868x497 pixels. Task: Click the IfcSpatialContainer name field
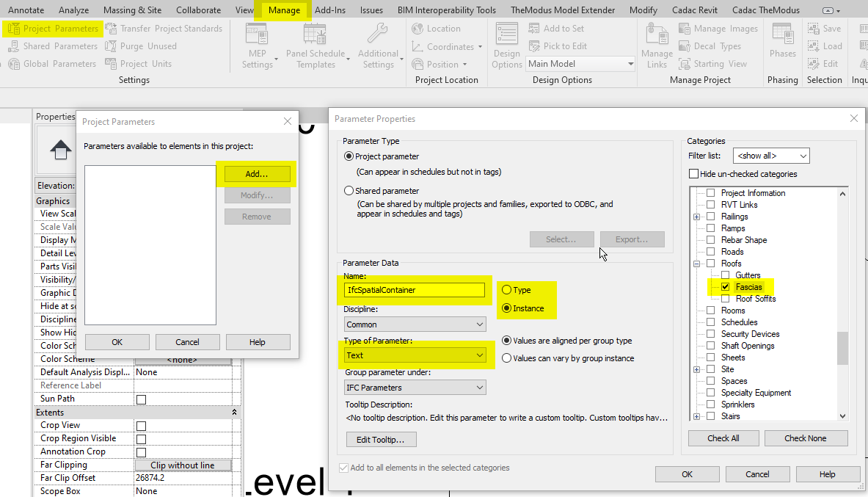click(x=415, y=290)
